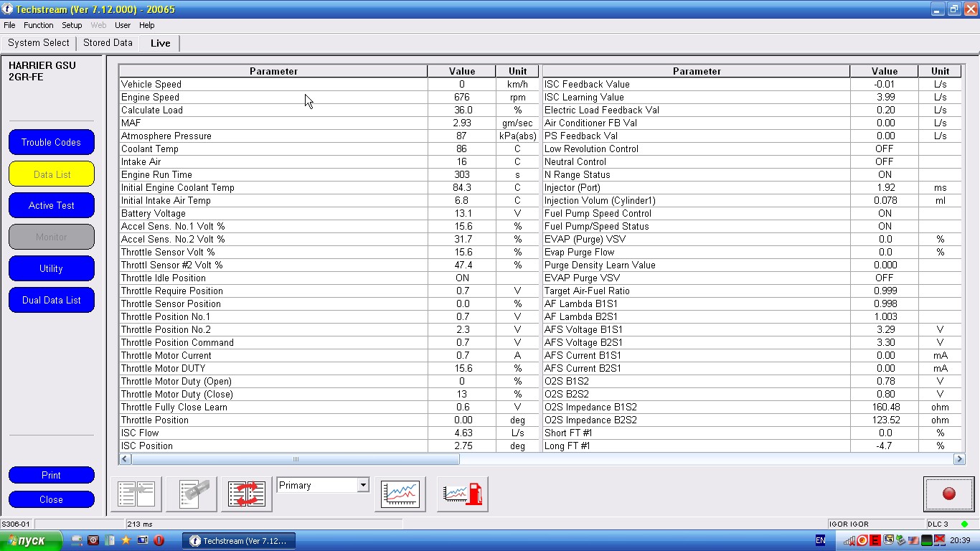Screen dimensions: 980x551
Task: Click the yellow star quick launch icon
Action: 126,540
